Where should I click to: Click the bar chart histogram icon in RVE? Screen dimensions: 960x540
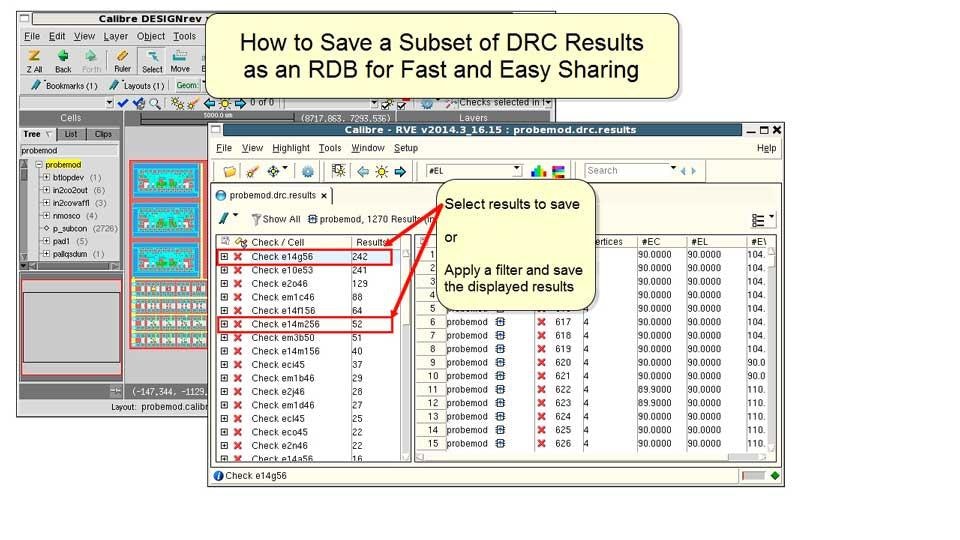point(538,171)
